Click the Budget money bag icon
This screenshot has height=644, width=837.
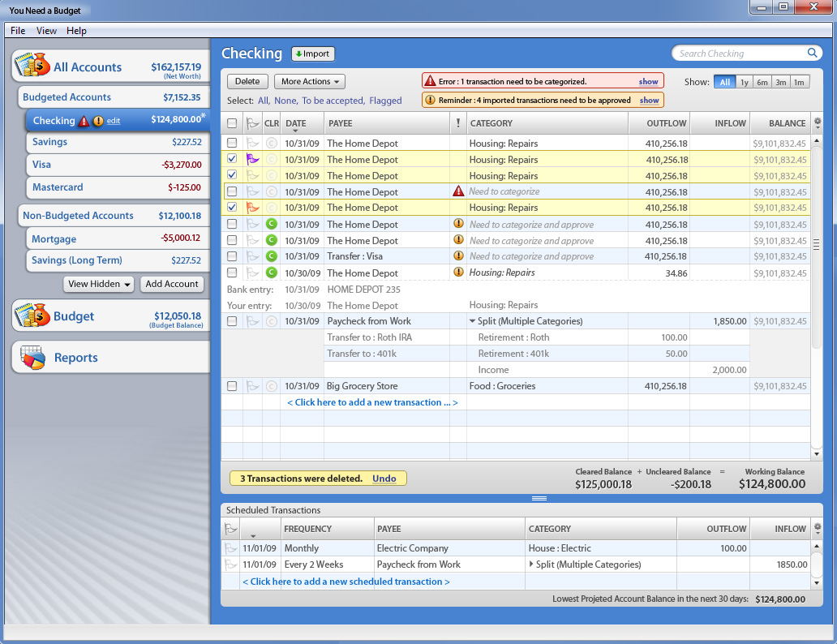32,316
